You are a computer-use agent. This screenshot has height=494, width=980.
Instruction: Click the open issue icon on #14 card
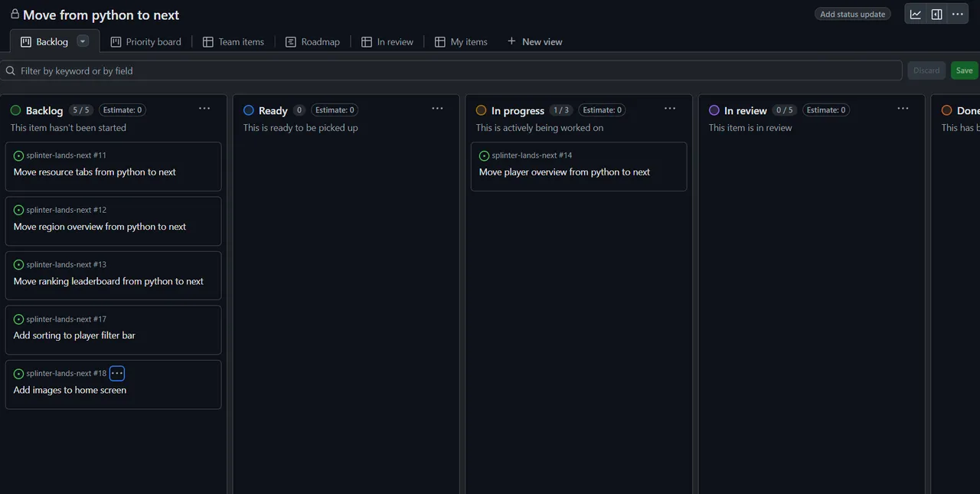485,155
